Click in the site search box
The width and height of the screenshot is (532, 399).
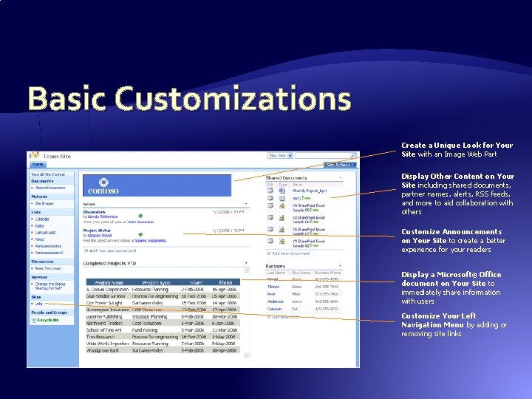[323, 155]
